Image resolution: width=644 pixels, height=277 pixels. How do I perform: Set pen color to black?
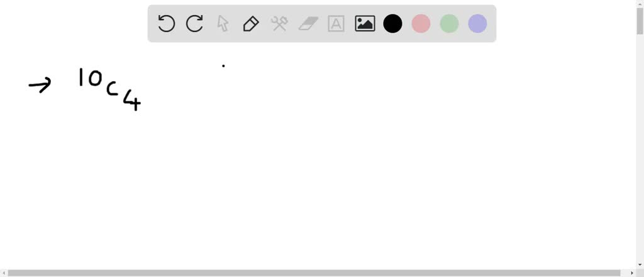392,24
